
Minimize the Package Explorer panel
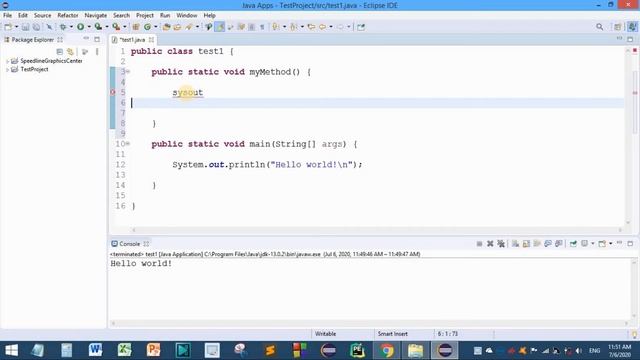(x=86, y=39)
